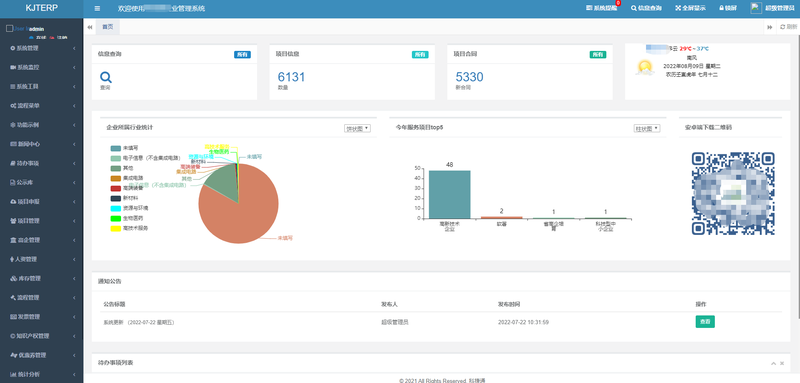Screen dimensions: 800x383
Task: Click the user avatar image in header
Action: pyautogui.click(x=756, y=8)
